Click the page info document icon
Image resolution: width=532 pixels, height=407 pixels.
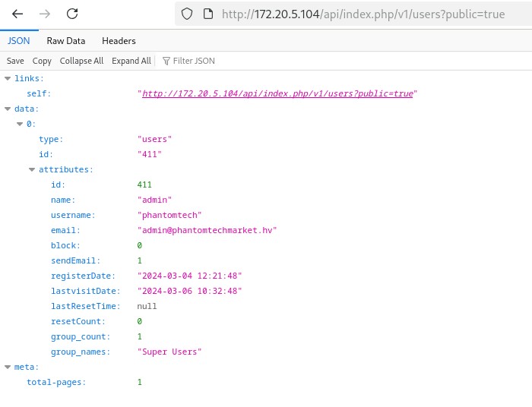coord(207,14)
